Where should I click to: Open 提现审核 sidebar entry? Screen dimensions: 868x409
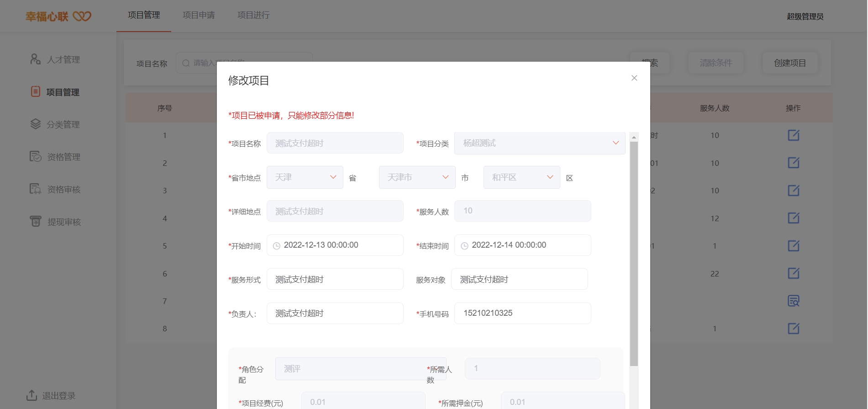point(64,222)
